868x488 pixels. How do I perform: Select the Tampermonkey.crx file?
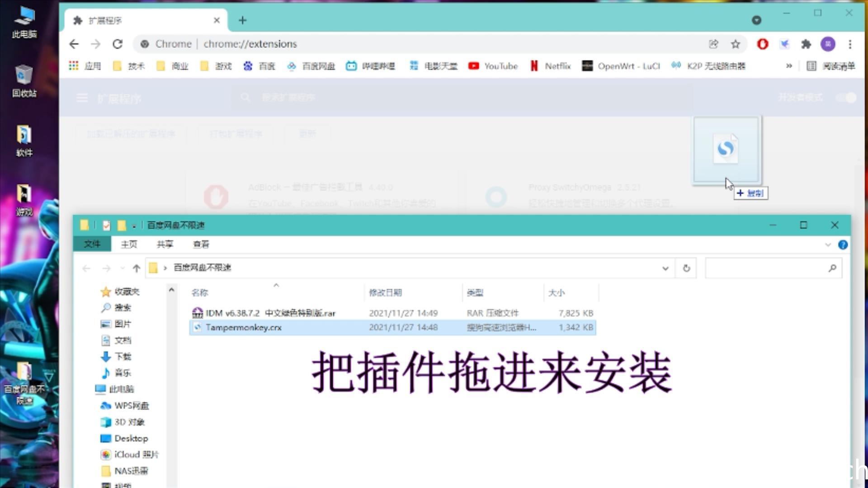(393, 327)
